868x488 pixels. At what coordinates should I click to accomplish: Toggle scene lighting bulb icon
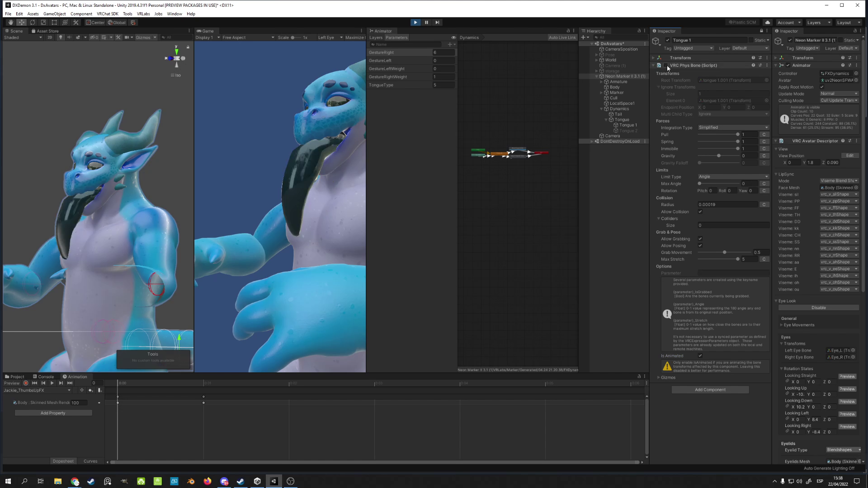(60, 38)
